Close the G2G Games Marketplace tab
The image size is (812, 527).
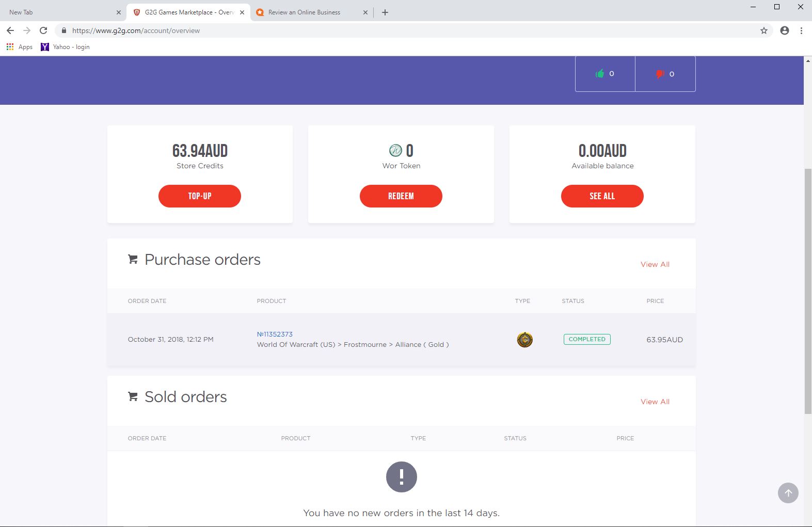[242, 12]
